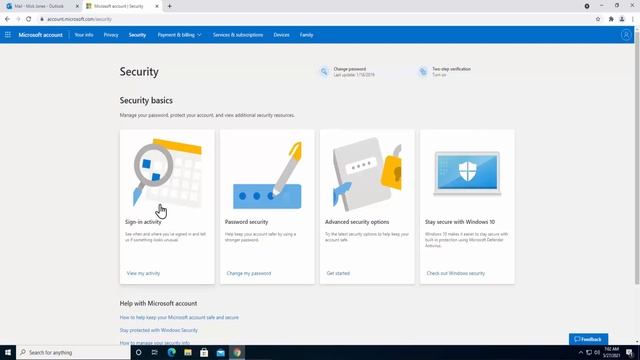Screen dimensions: 640x360
Task: Click Get started under Advanced security
Action: [338, 273]
